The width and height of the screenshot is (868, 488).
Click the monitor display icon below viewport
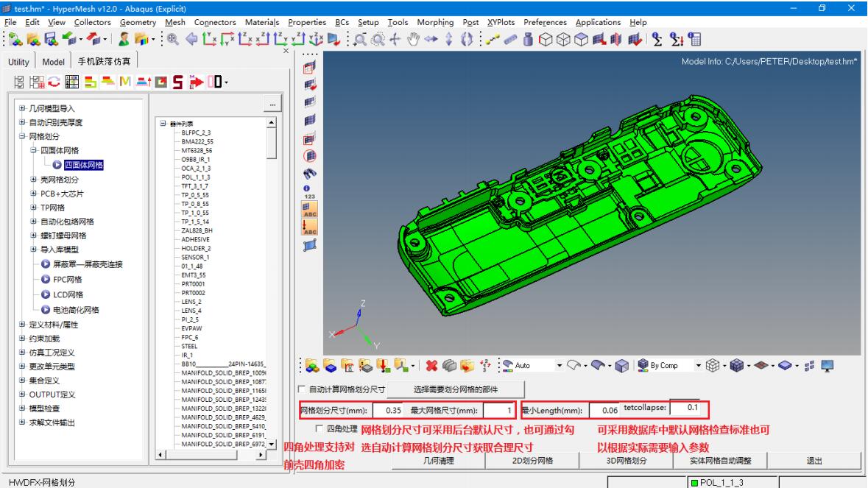click(827, 365)
